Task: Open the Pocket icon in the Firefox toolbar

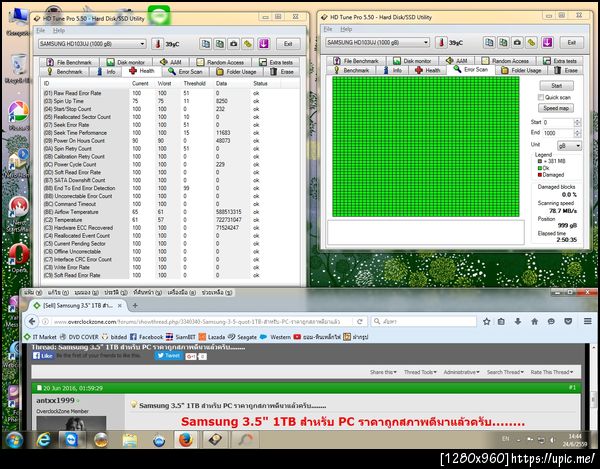Action: pyautogui.click(x=568, y=321)
